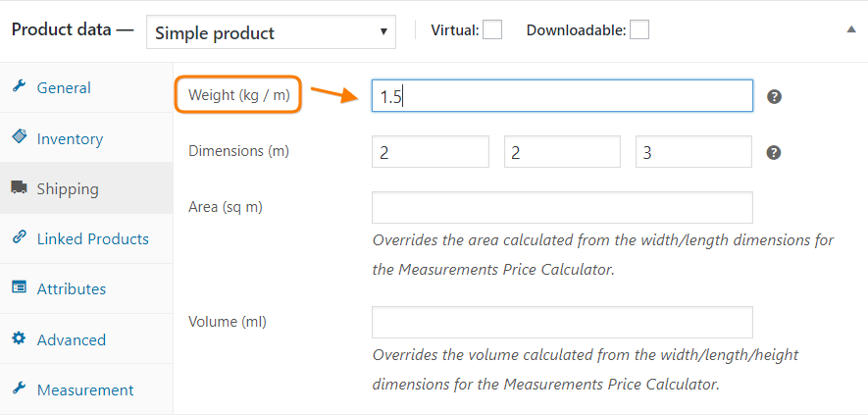Focus the Weight input containing 1.5
This screenshot has height=415, width=868.
[562, 96]
